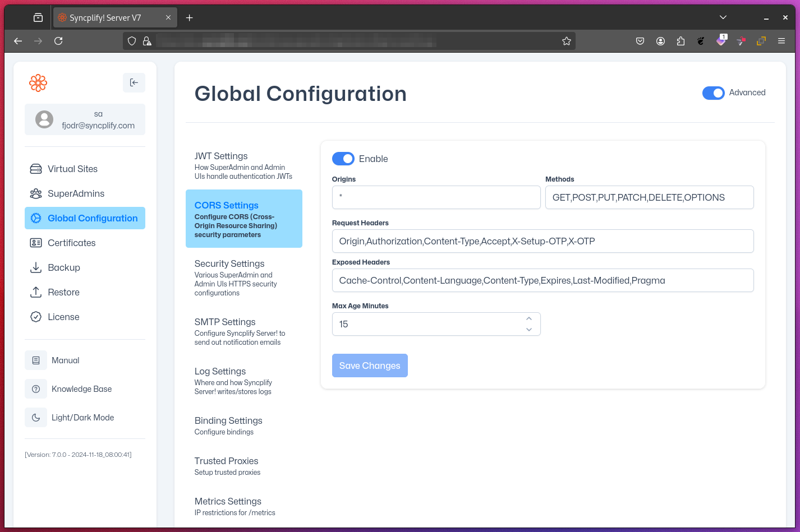
Task: Open the Manual link
Action: click(66, 360)
